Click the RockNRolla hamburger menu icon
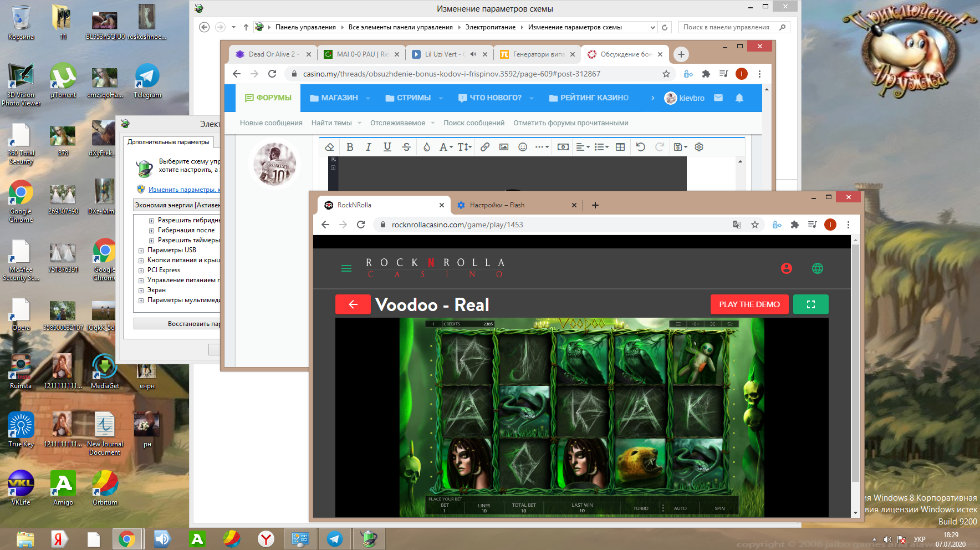 tap(346, 268)
